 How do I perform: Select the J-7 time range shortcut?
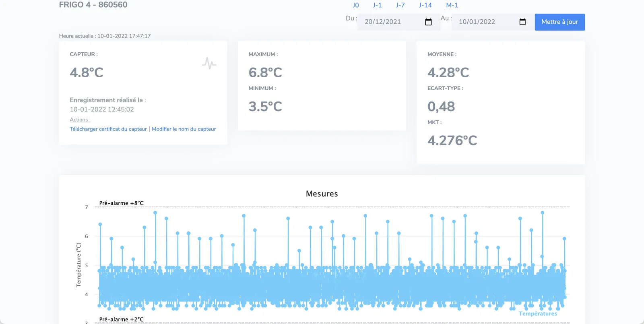click(x=400, y=5)
